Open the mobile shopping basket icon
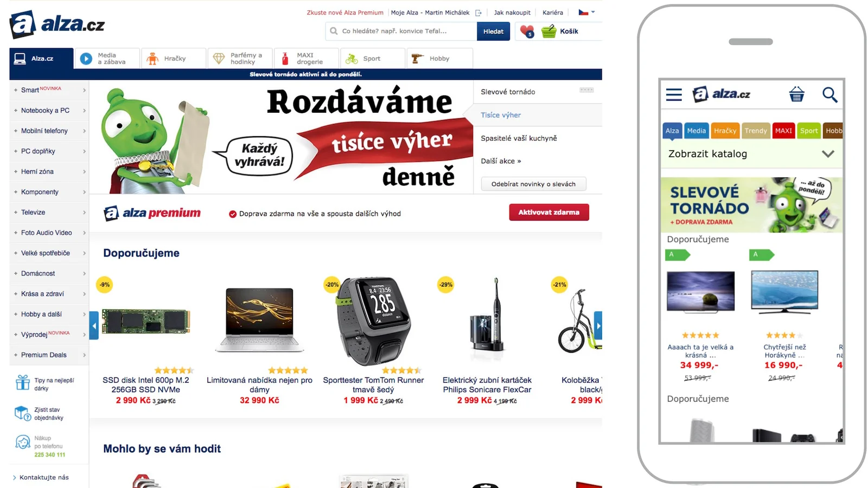868x488 pixels. (x=796, y=94)
